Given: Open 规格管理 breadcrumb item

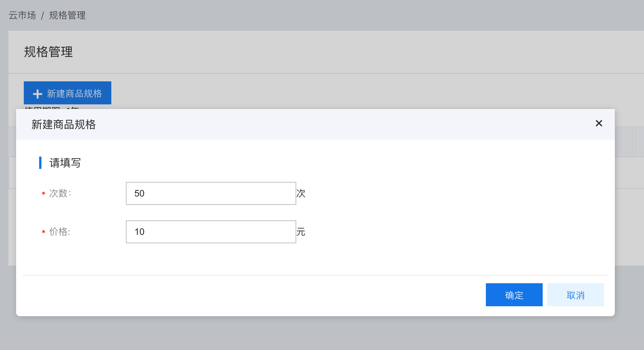Looking at the screenshot, I should click(x=67, y=15).
